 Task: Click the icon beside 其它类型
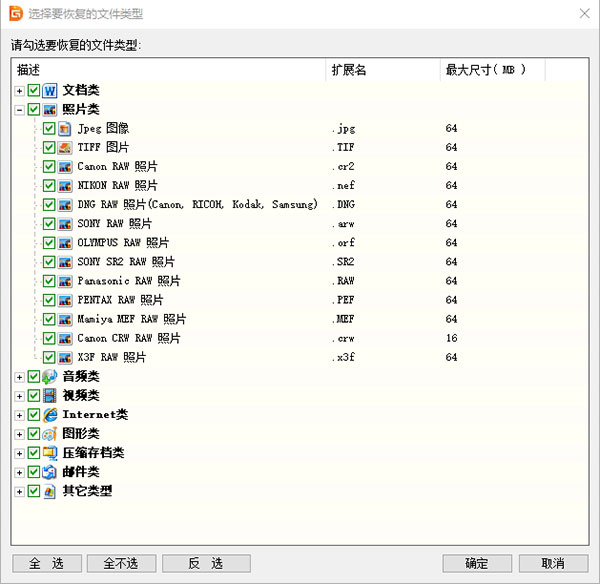pos(50,491)
